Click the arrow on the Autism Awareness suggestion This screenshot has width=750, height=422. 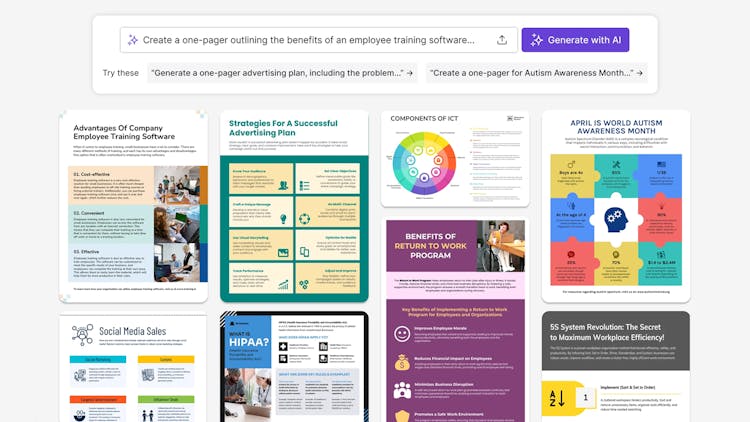[x=639, y=73]
